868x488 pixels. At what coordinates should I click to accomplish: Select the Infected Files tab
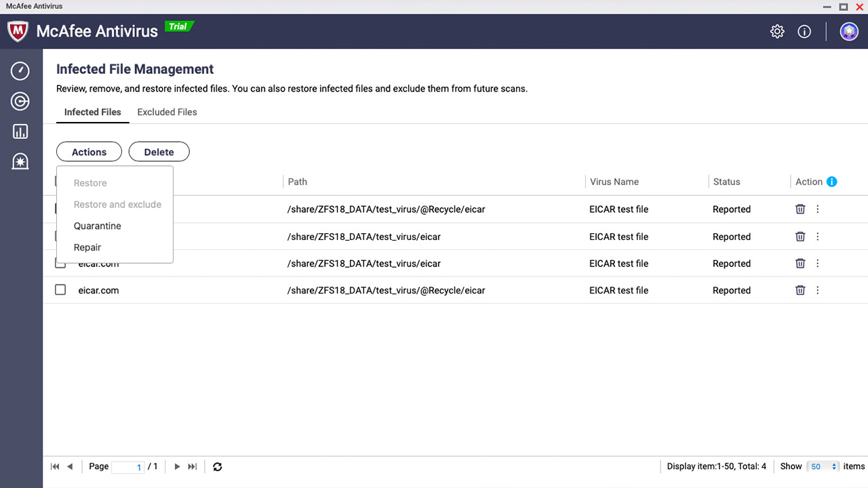click(x=92, y=112)
